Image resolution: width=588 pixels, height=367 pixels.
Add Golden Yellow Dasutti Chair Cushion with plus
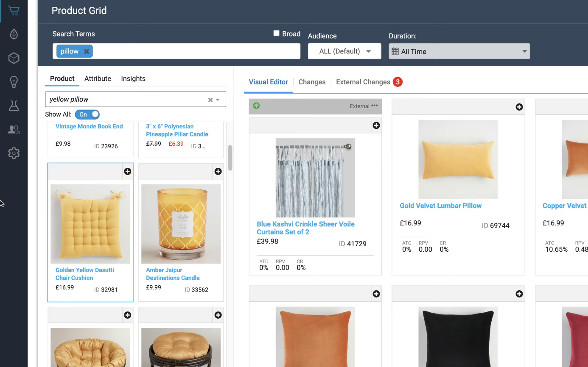[127, 171]
